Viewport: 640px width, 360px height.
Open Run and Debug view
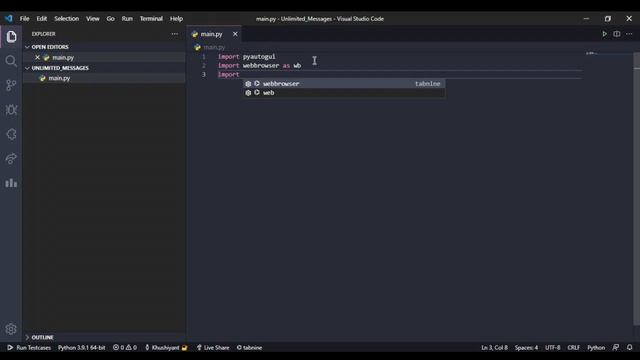tap(11, 109)
